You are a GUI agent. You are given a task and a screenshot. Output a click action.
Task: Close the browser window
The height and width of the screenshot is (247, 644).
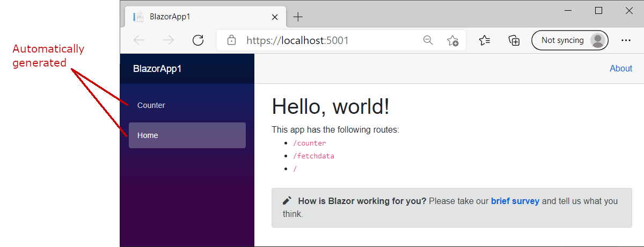[629, 10]
